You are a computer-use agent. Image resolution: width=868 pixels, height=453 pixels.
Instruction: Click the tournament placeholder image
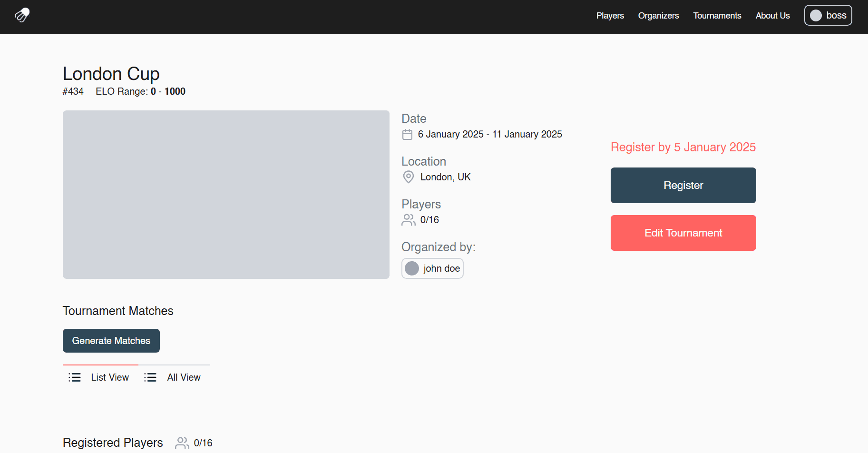(x=226, y=195)
